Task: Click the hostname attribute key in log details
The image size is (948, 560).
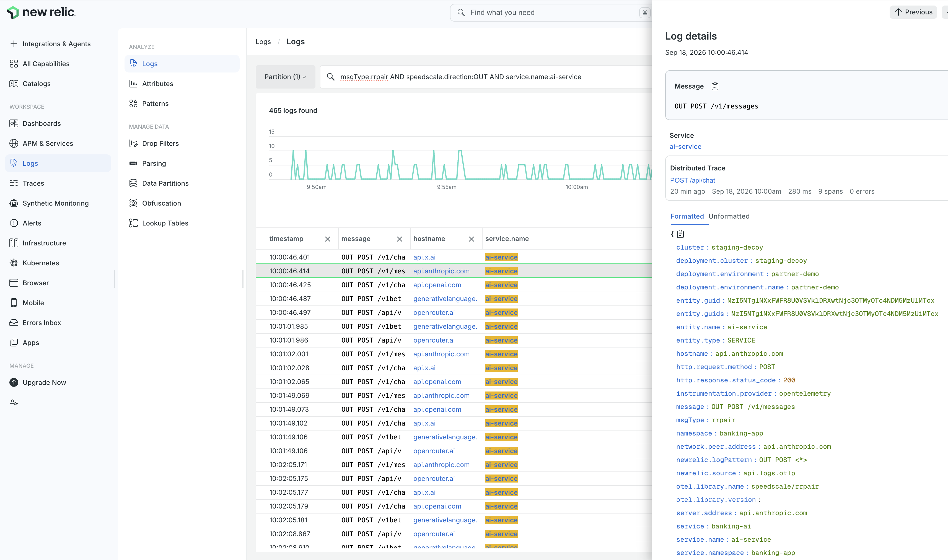Action: click(x=692, y=354)
